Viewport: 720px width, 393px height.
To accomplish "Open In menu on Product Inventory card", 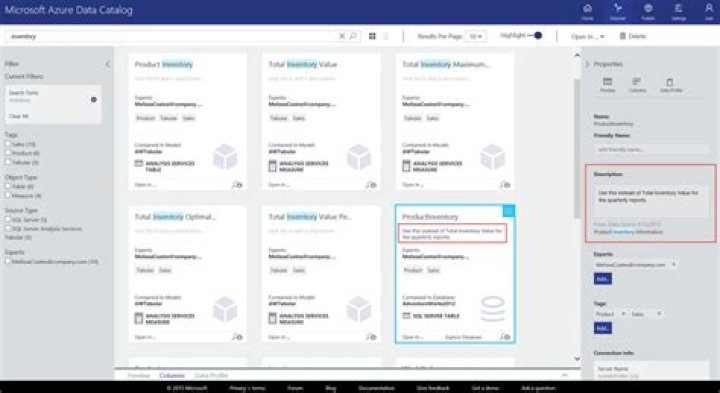I will point(145,185).
